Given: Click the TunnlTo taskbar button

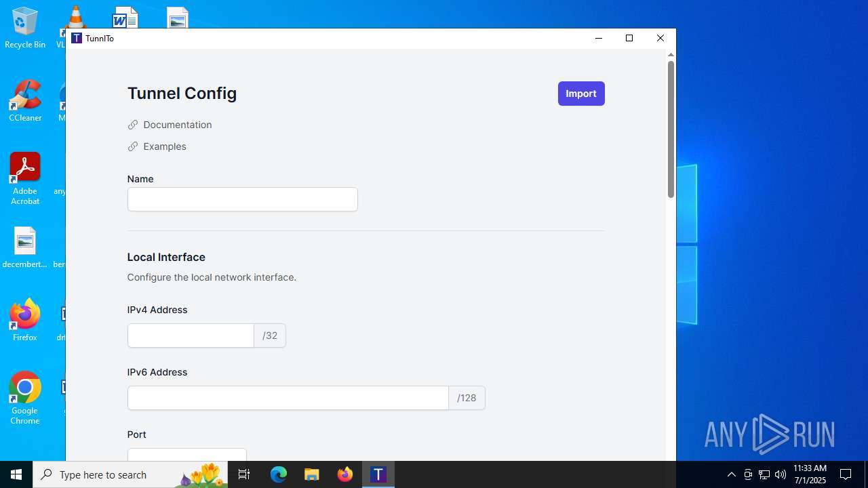Looking at the screenshot, I should [x=378, y=474].
